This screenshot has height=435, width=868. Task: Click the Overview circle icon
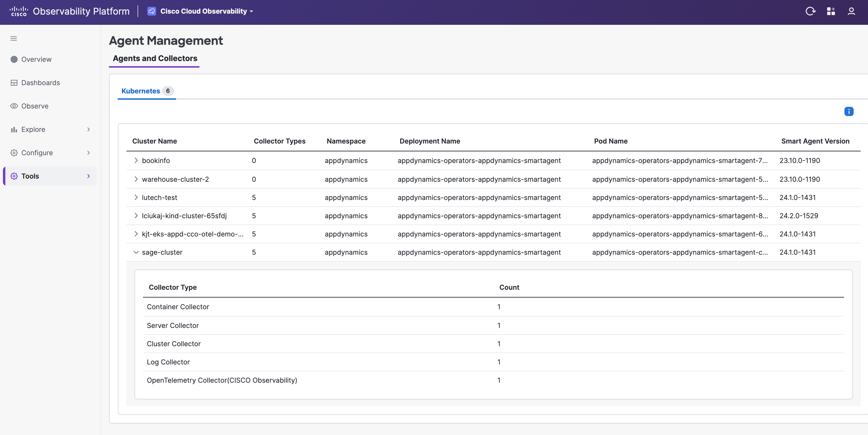coord(14,59)
